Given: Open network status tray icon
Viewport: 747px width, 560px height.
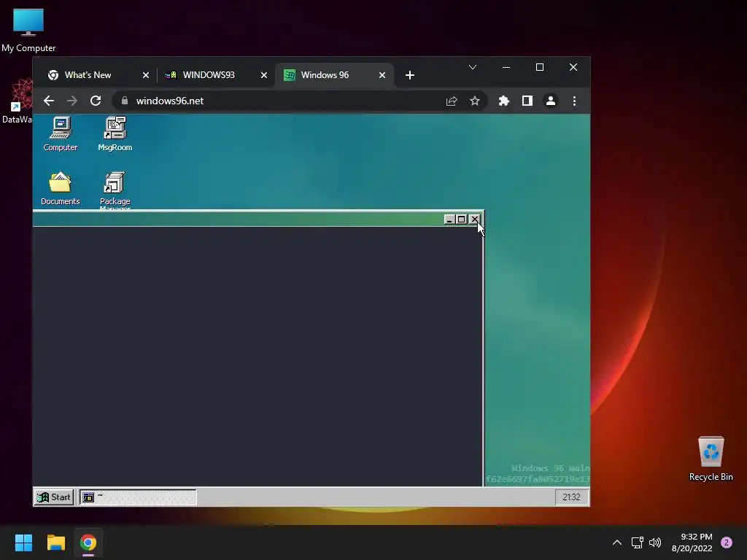Looking at the screenshot, I should (x=638, y=542).
